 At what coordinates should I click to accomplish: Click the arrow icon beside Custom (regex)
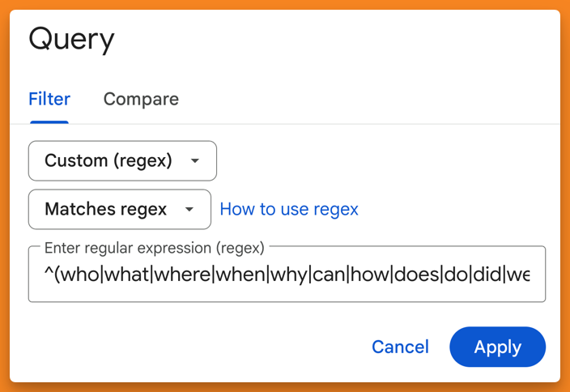194,161
